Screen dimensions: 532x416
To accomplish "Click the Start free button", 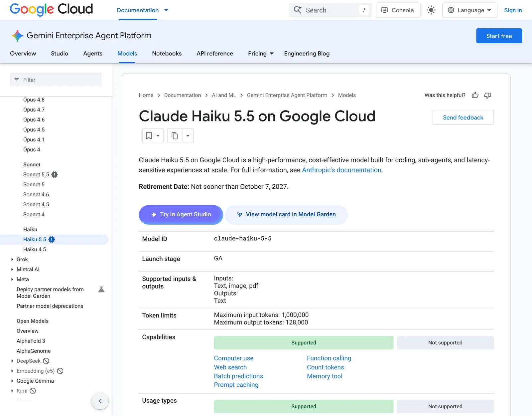I will click(x=499, y=36).
